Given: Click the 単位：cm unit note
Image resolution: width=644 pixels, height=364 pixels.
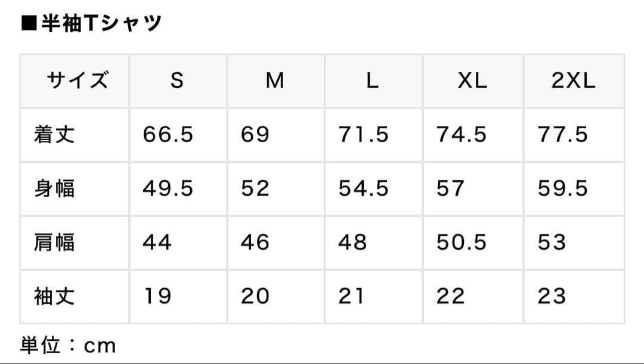Looking at the screenshot, I should [x=68, y=345].
